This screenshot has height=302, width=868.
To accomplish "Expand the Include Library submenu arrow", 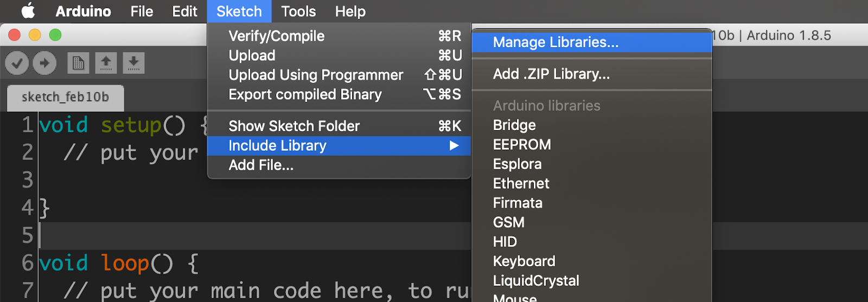I will point(454,145).
